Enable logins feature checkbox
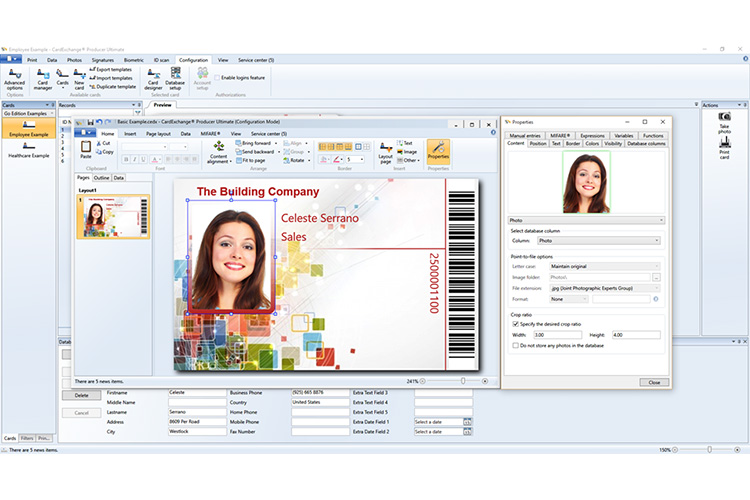 [x=217, y=78]
